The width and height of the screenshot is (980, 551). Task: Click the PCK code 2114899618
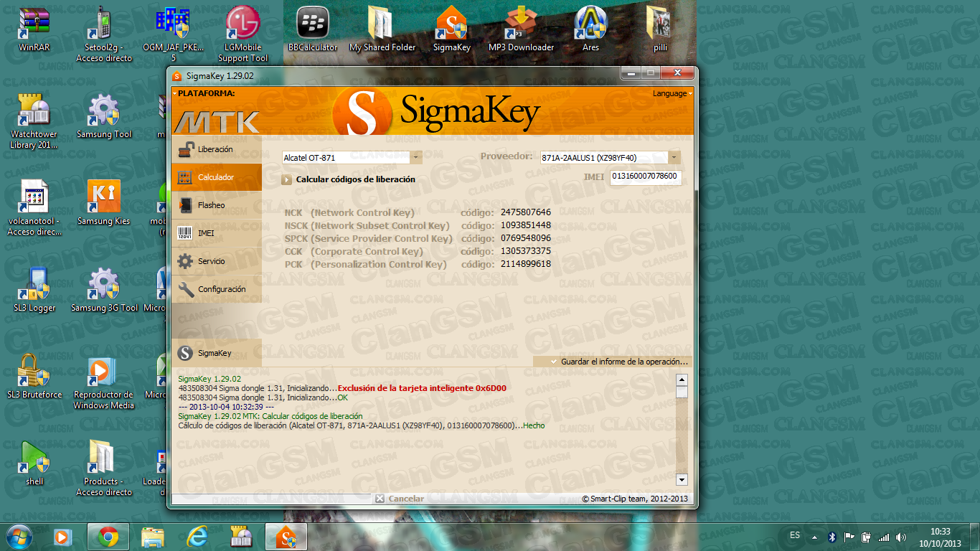coord(526,264)
